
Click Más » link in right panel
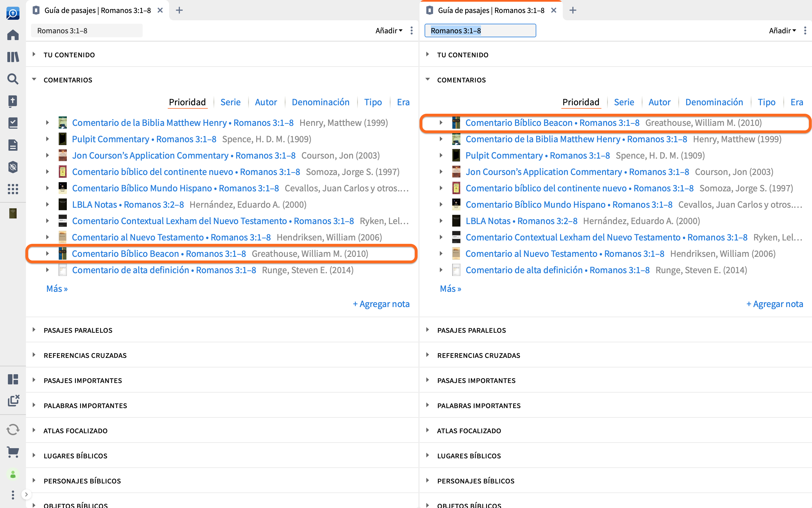451,289
